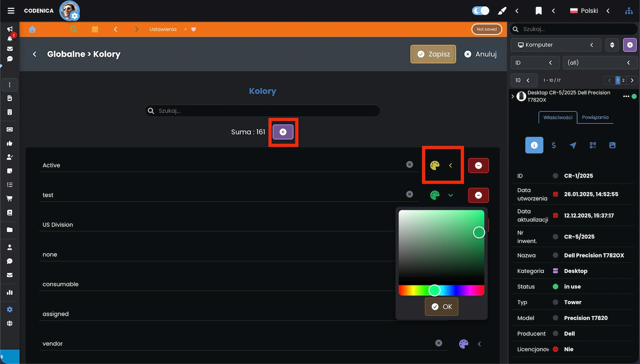Clear the Active color name field
Viewport: 640px width, 364px height.
click(x=409, y=165)
